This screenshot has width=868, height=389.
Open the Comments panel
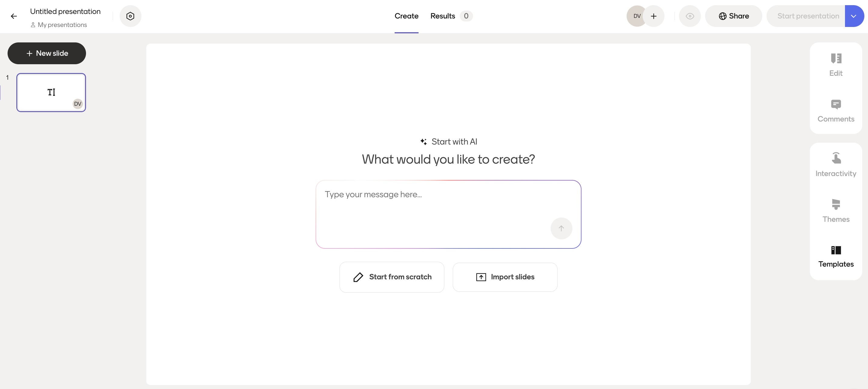click(836, 111)
